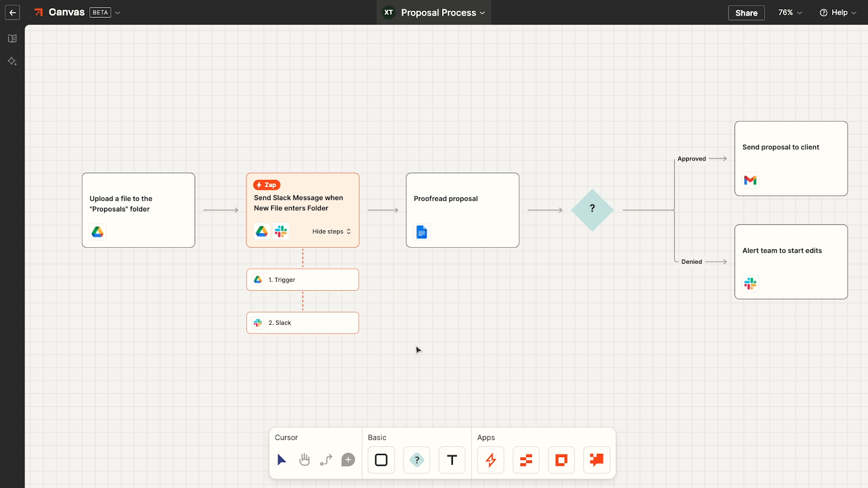Image resolution: width=868 pixels, height=488 pixels.
Task: Select the arrow cursor tool
Action: [x=282, y=460]
